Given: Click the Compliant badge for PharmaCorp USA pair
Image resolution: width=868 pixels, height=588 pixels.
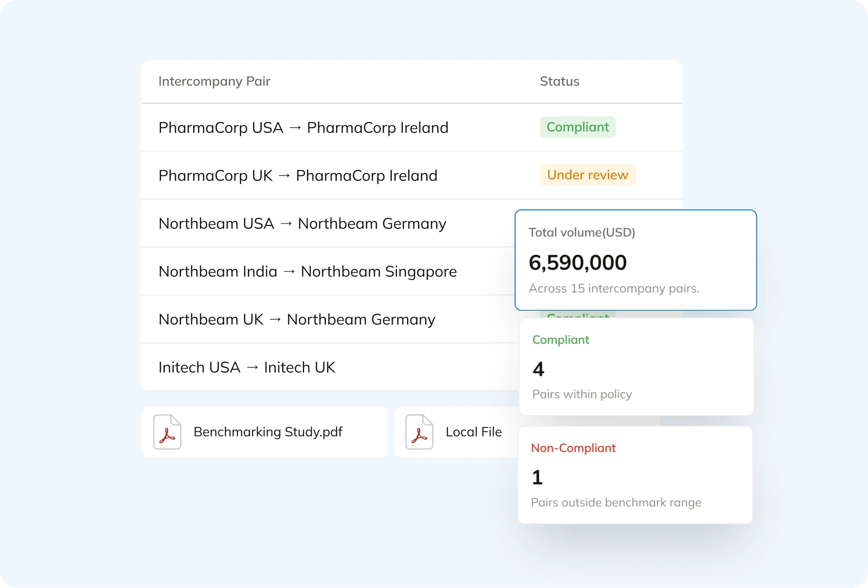Looking at the screenshot, I should (578, 127).
